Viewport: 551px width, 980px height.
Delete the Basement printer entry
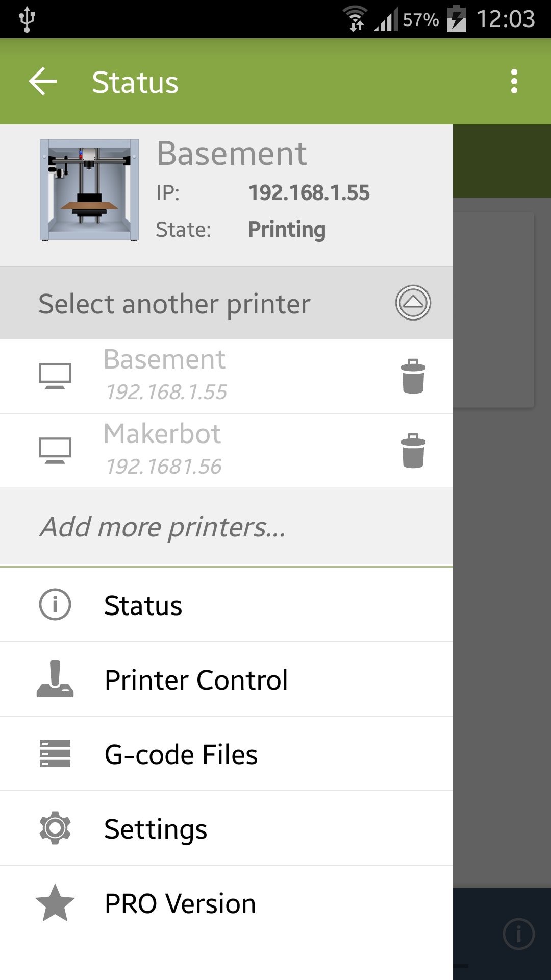413,377
